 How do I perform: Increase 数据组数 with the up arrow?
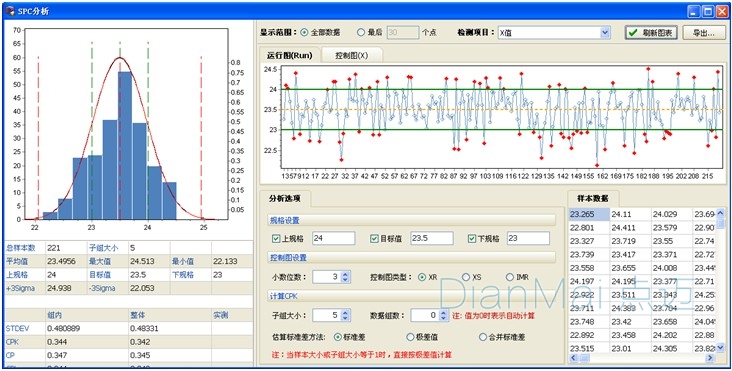[443, 312]
